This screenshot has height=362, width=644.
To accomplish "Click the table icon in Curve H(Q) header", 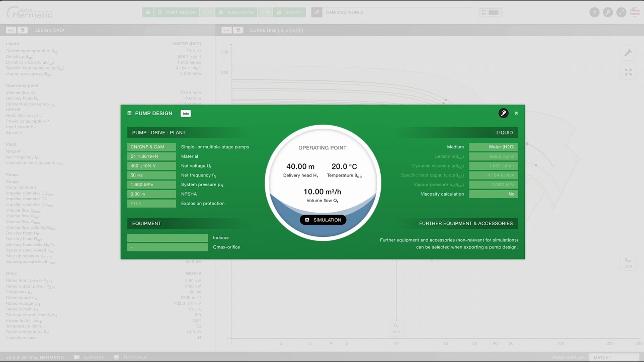I will click(238, 30).
